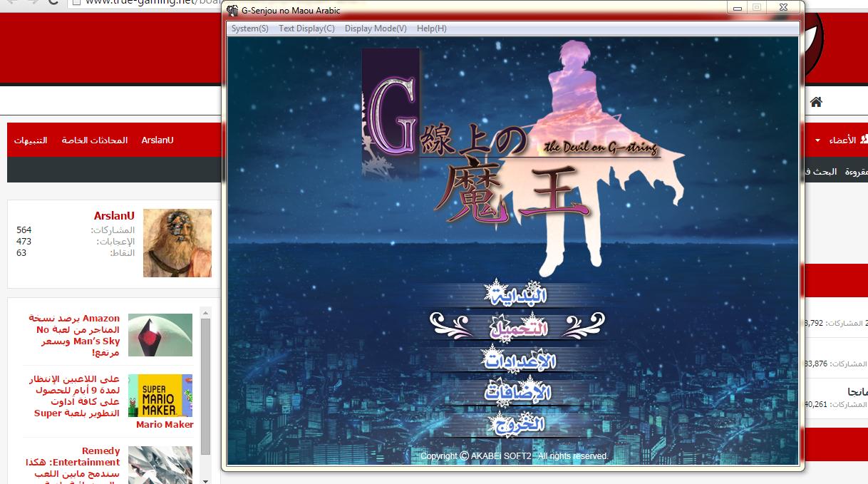Click the browser reload button
Screen dimensions: 868x484
pyautogui.click(x=53, y=2)
